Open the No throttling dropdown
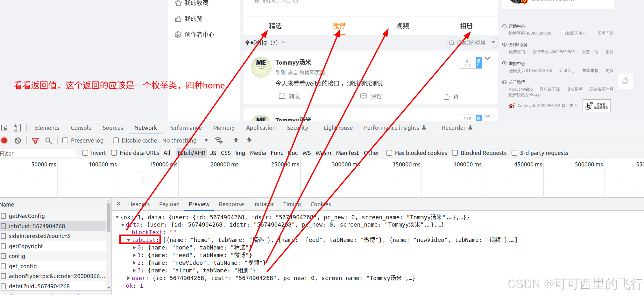 point(185,140)
